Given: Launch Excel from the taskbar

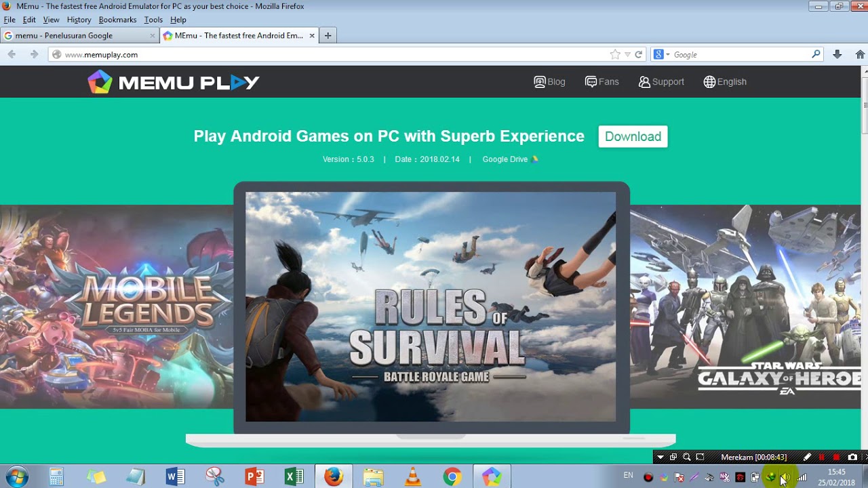Looking at the screenshot, I should click(294, 477).
